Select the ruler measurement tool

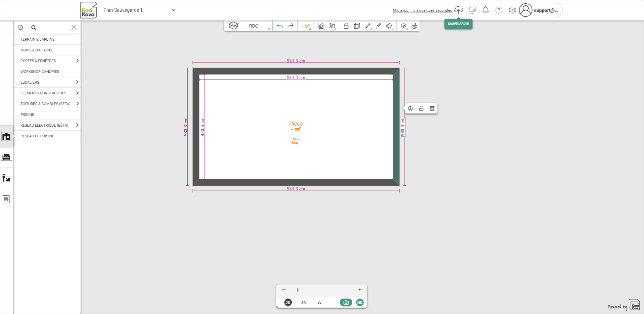tap(368, 26)
